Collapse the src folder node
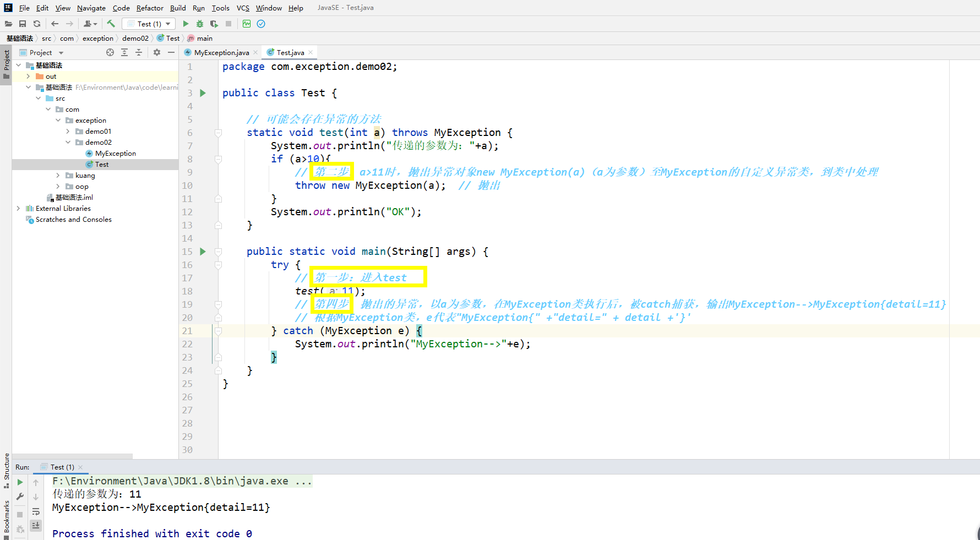Viewport: 980px width, 540px height. coord(38,99)
